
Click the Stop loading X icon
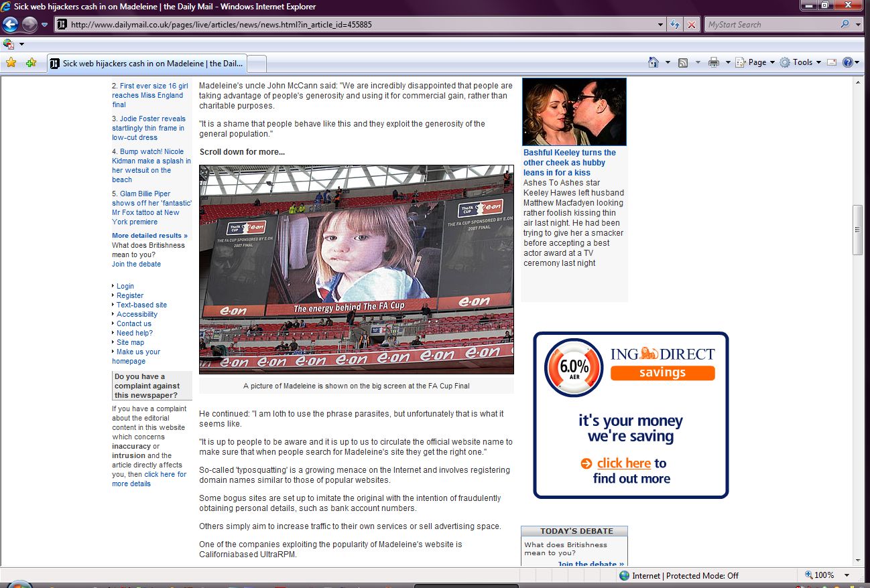692,25
